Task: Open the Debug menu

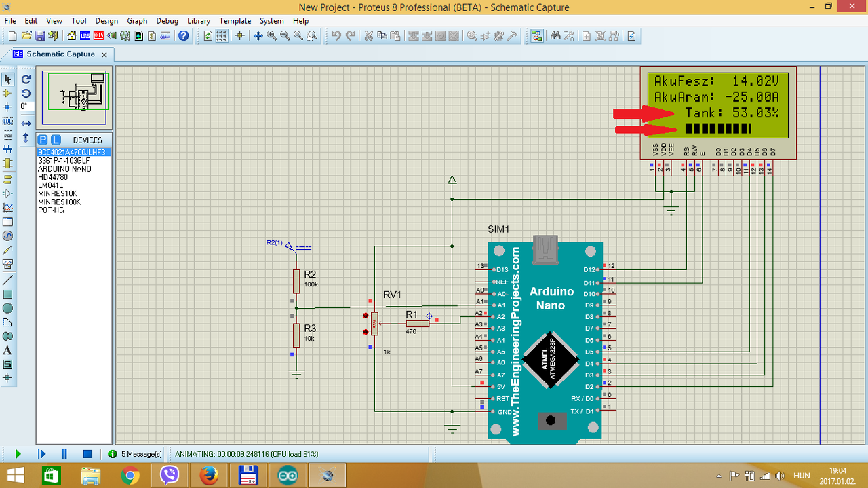Action: click(x=167, y=21)
